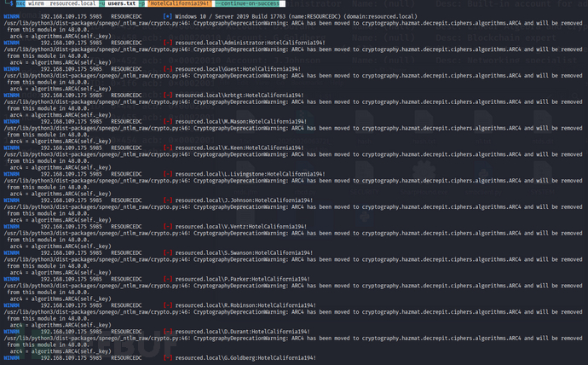
Task: Click the red [-] marker beside Guest login
Action: [x=167, y=69]
